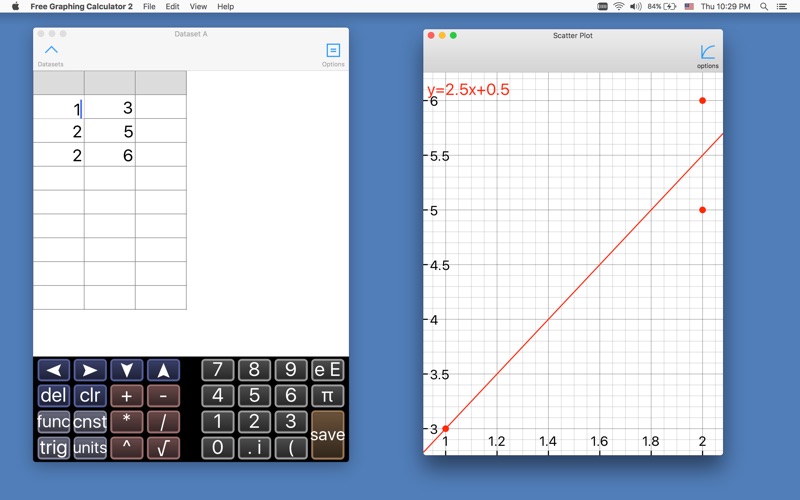Click the volume icon in menu bar
The image size is (800, 500).
tap(635, 7)
